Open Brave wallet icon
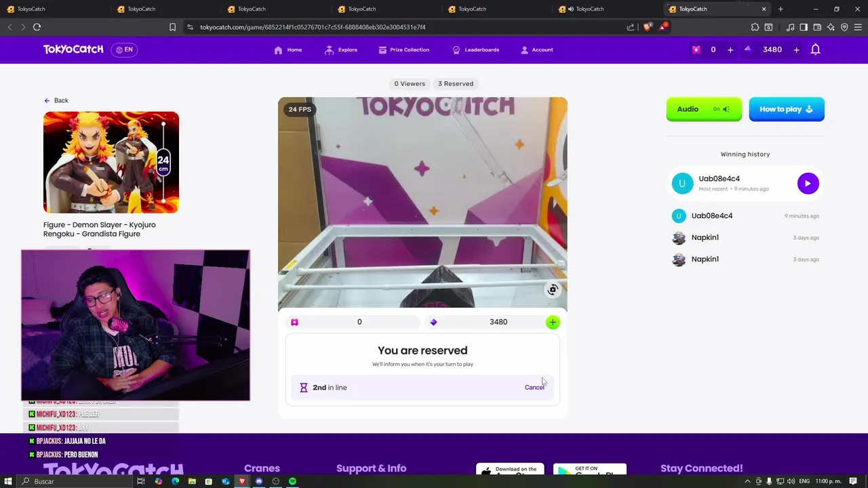The height and width of the screenshot is (488, 868). 817,27
